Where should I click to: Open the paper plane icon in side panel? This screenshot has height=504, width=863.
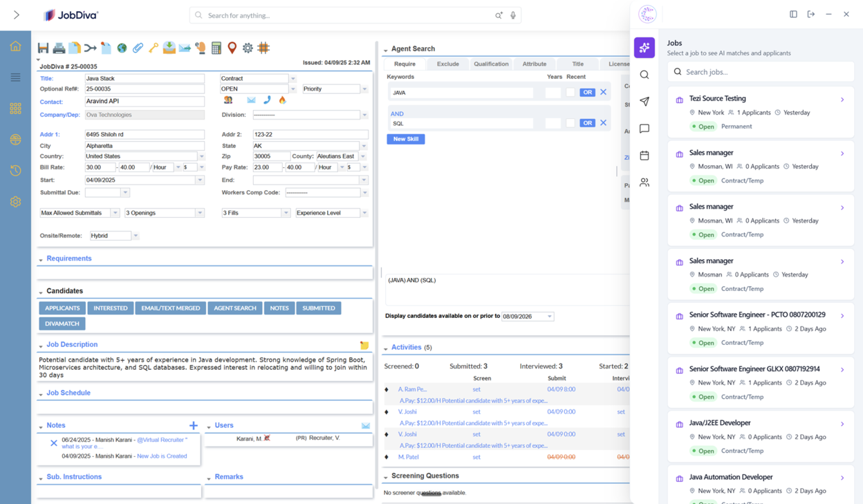(x=644, y=102)
